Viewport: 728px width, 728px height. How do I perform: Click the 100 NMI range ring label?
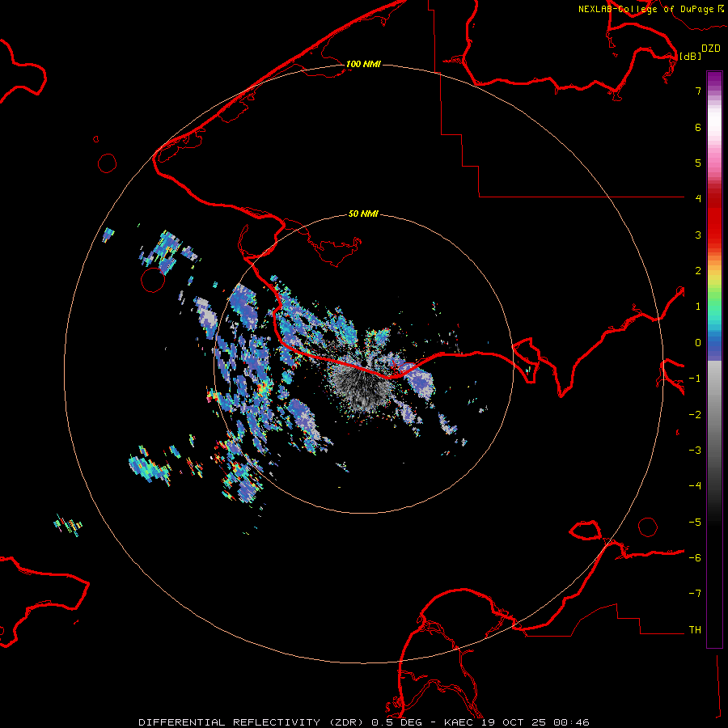click(363, 64)
